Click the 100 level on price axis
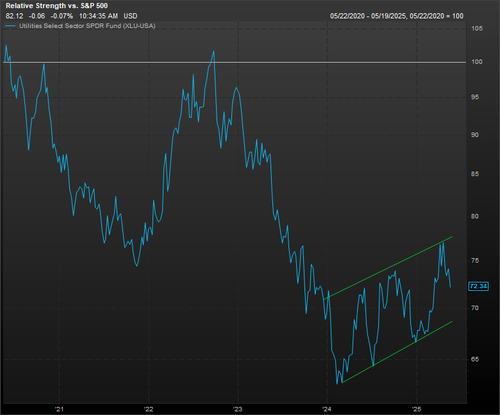This screenshot has height=415, width=500. click(x=477, y=62)
